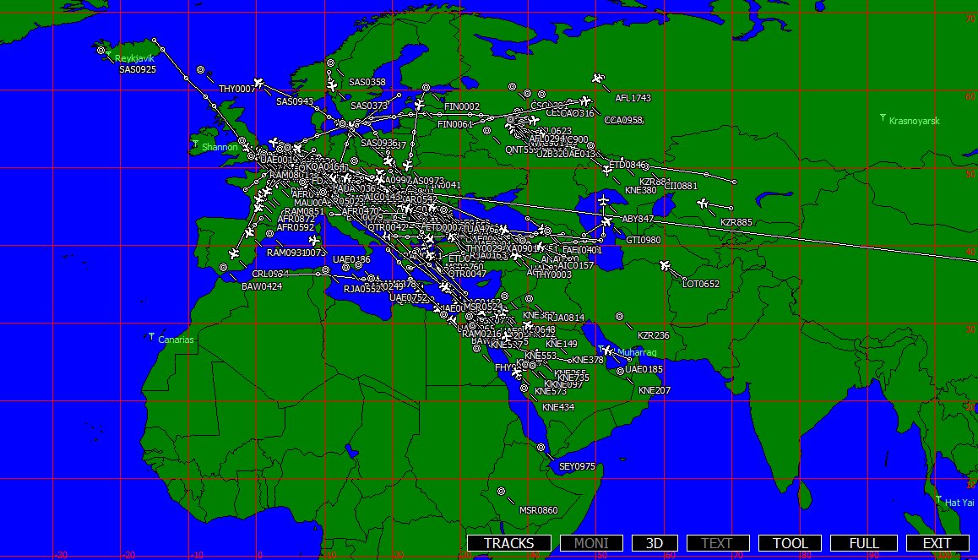Click the SAS0943 flight label

[295, 101]
